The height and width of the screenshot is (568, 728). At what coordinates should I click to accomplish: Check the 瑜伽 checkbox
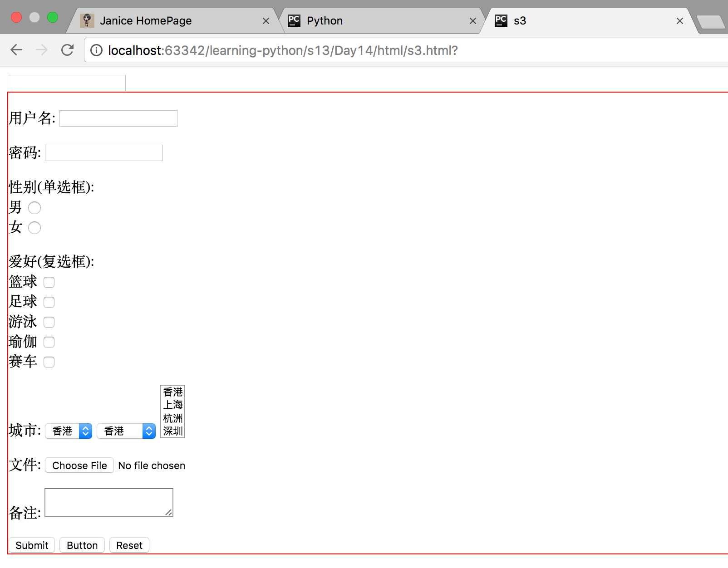click(49, 342)
